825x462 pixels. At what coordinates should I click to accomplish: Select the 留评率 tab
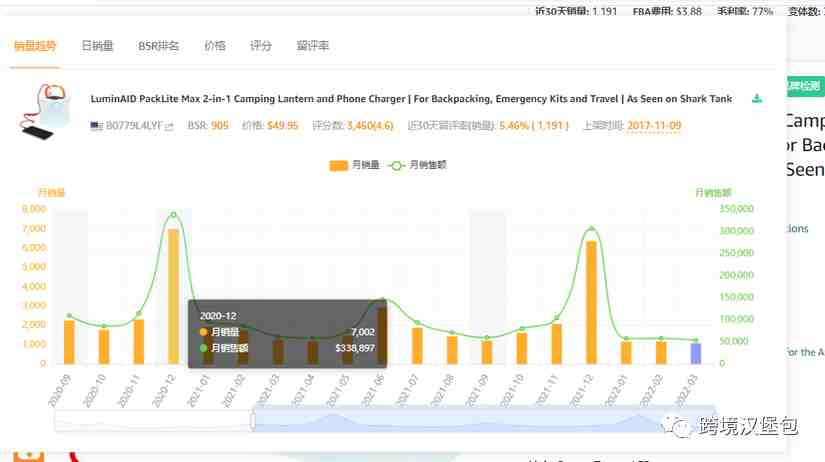[313, 46]
